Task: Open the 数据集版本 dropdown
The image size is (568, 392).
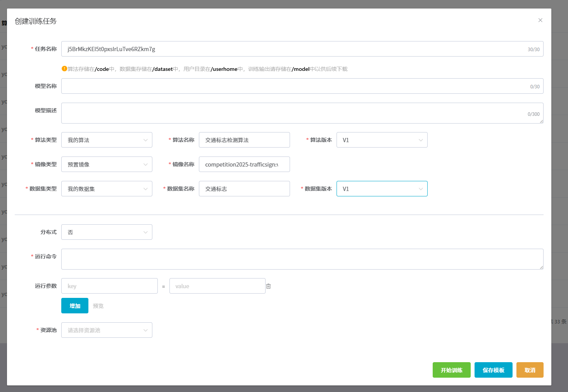Action: pos(382,189)
